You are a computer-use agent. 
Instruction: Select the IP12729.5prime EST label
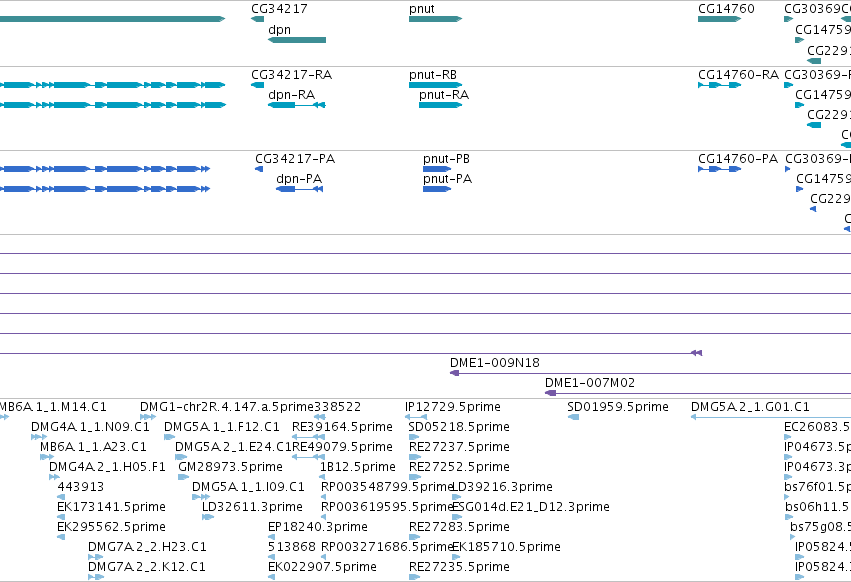coord(453,407)
